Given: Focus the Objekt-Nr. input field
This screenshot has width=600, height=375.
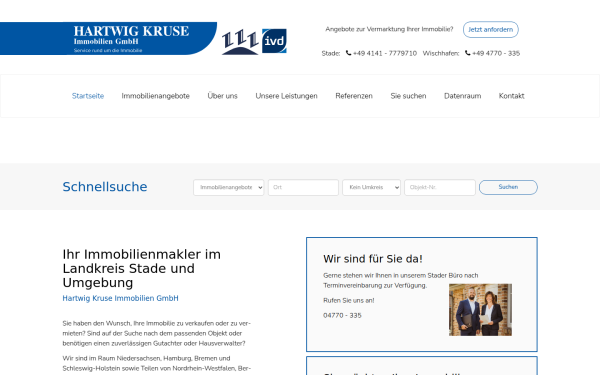Looking at the screenshot, I should (x=440, y=188).
